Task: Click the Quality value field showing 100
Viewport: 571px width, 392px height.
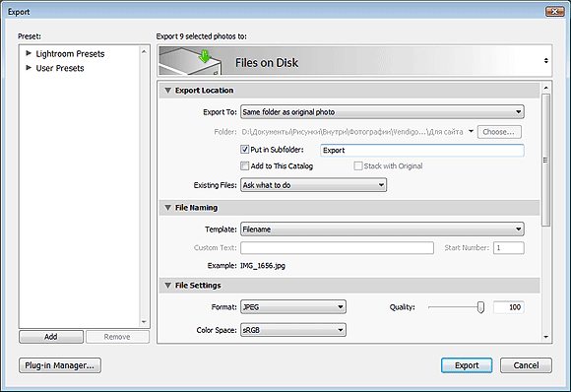Action: coord(509,307)
